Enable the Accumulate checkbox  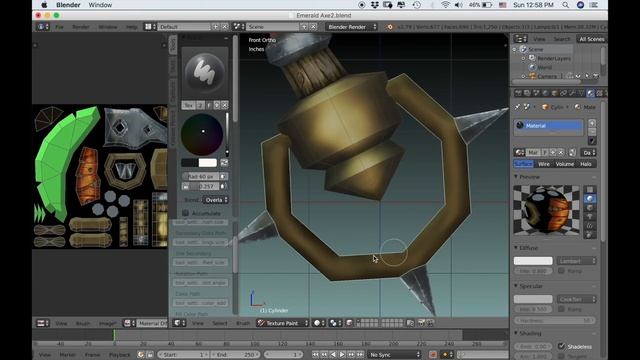186,213
